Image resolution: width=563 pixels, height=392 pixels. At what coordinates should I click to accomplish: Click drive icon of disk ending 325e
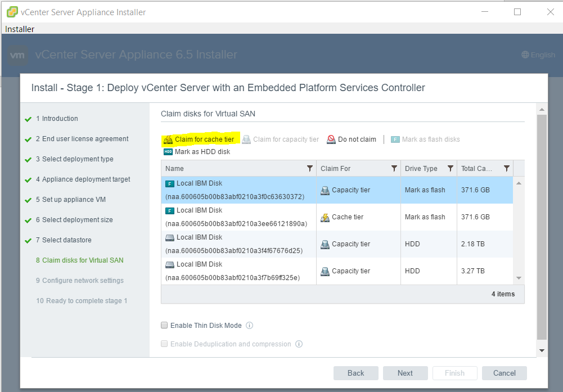pos(170,264)
